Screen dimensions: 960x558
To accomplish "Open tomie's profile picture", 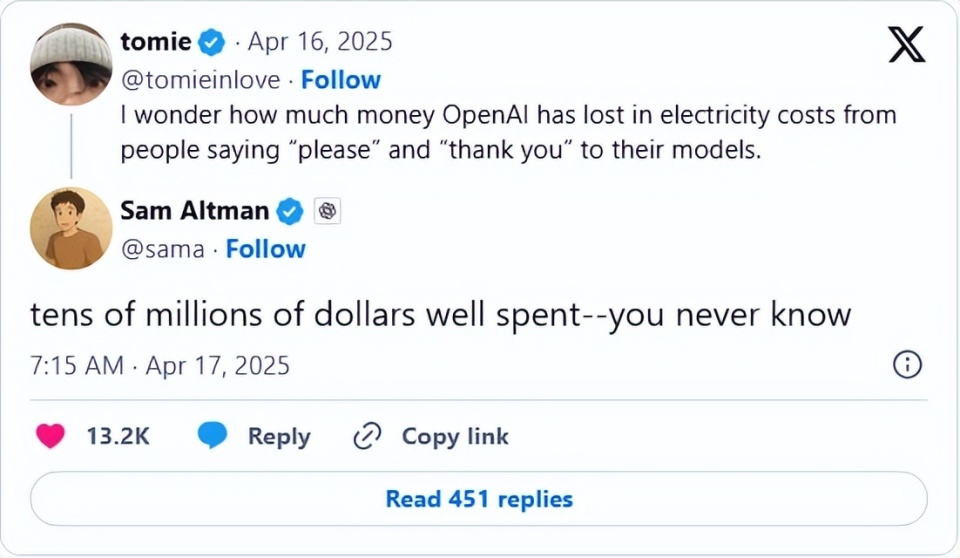I will (x=70, y=64).
